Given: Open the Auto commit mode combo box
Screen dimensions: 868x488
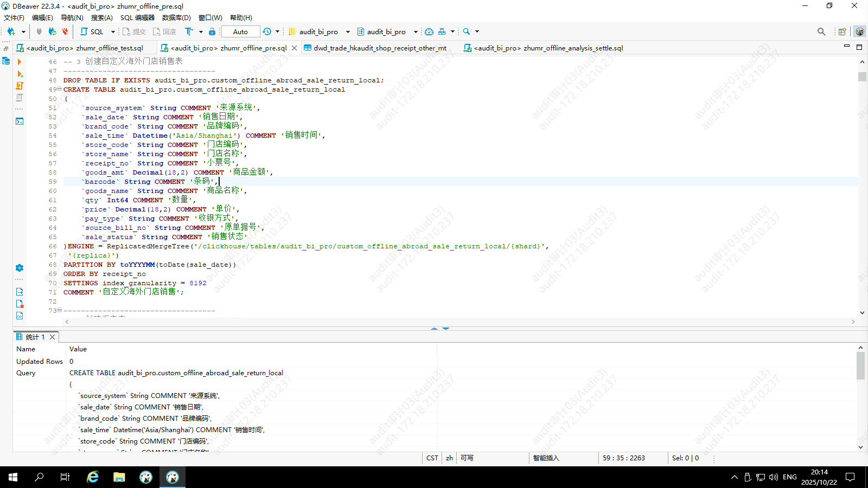Looking at the screenshot, I should (240, 31).
